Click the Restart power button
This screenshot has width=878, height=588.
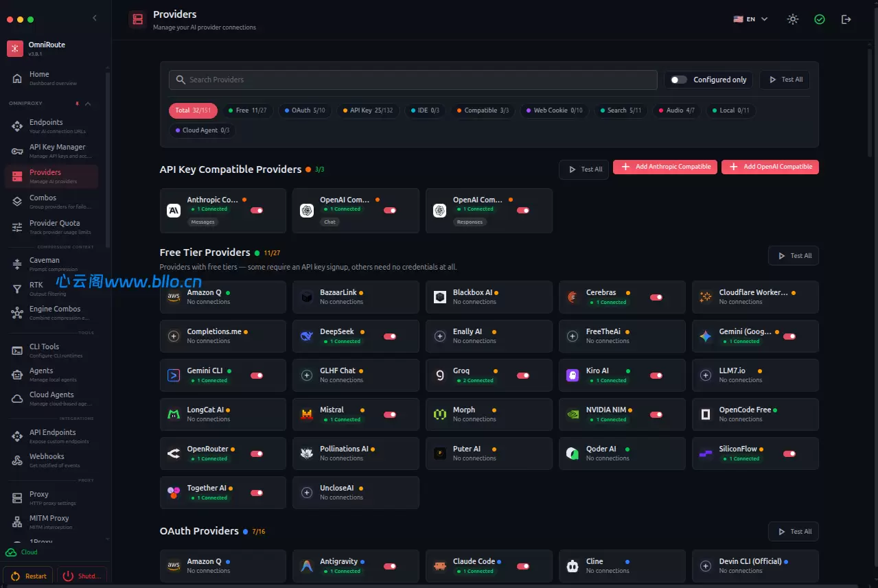point(29,576)
